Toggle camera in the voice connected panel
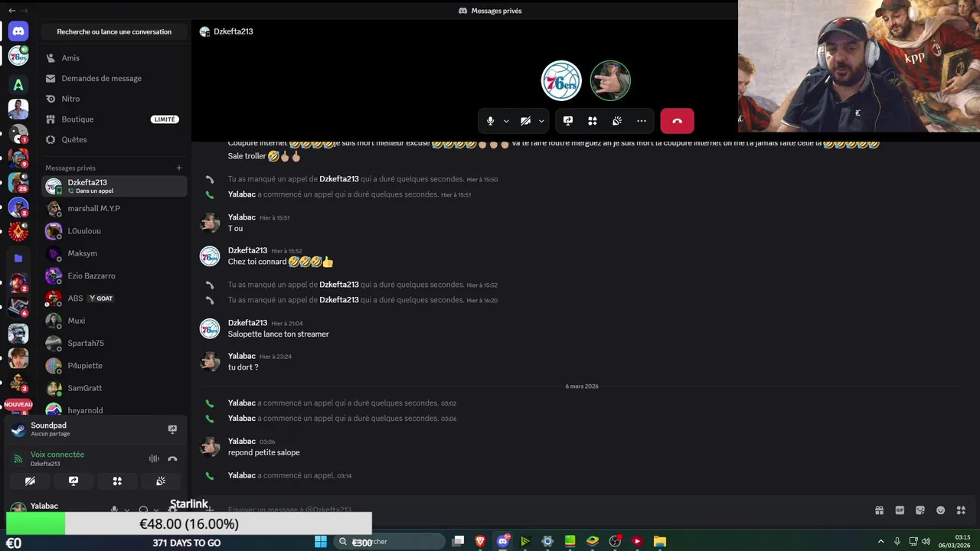Screen dimensions: 980x551 tap(30, 481)
